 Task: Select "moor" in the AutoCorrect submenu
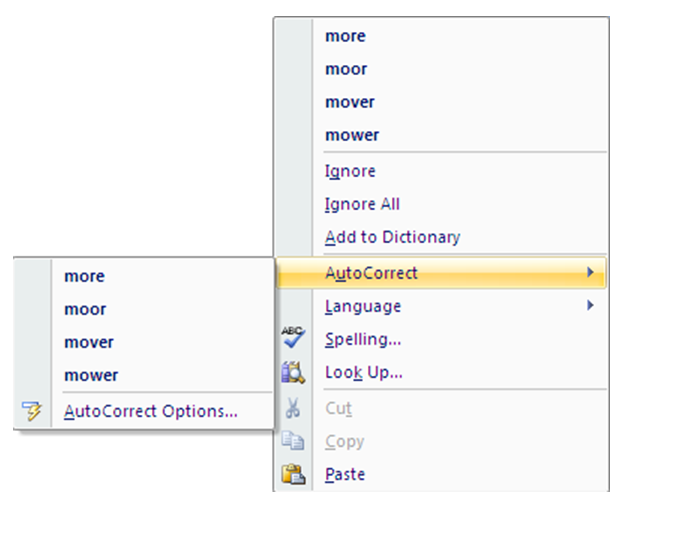(x=85, y=309)
